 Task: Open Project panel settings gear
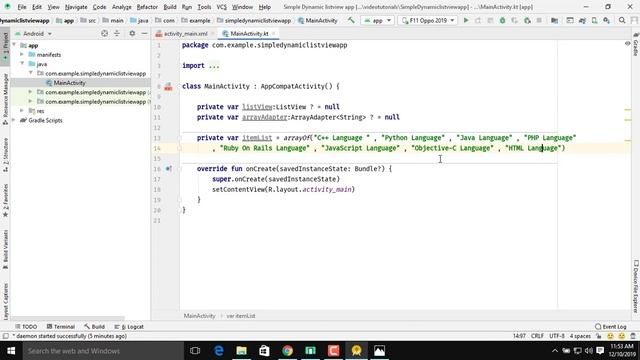coord(132,33)
